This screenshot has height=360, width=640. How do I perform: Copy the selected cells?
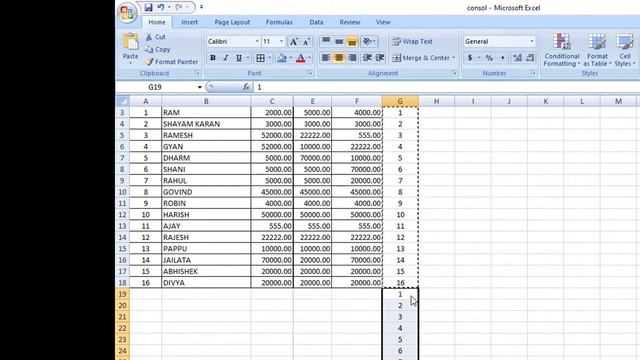click(158, 49)
